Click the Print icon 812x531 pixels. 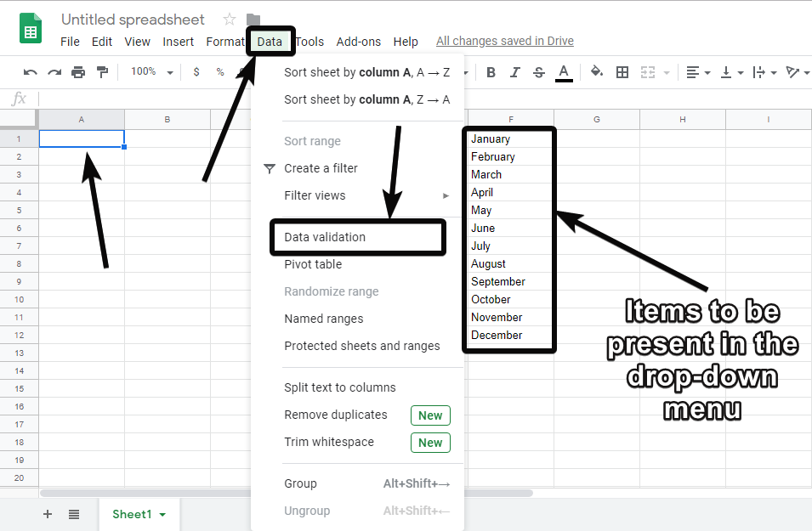point(78,72)
